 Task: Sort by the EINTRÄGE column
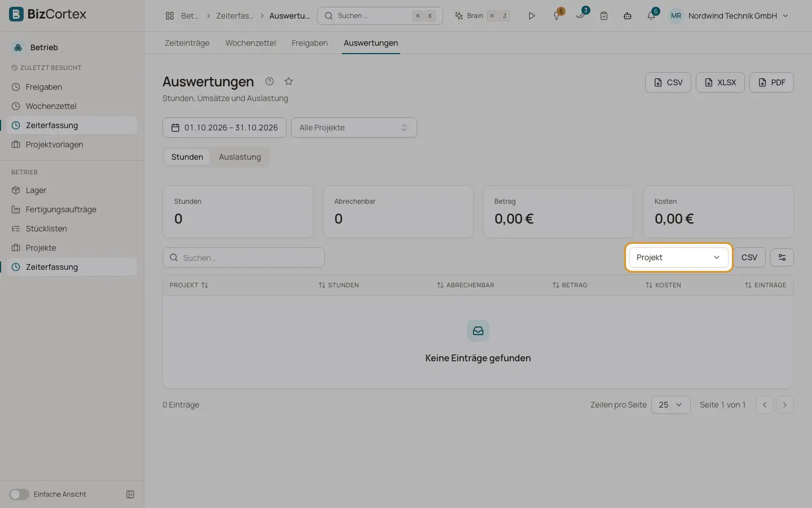pyautogui.click(x=765, y=285)
